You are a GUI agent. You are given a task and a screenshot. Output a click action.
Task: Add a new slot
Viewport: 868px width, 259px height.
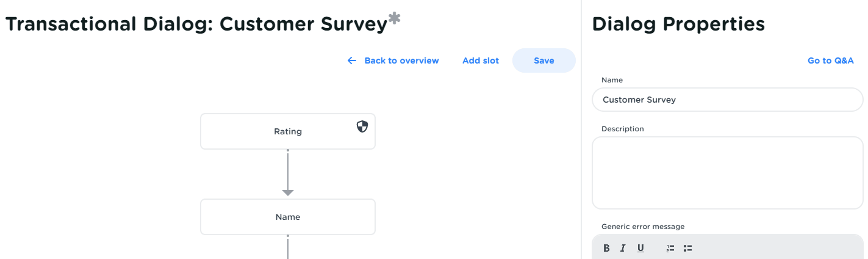pyautogui.click(x=481, y=60)
